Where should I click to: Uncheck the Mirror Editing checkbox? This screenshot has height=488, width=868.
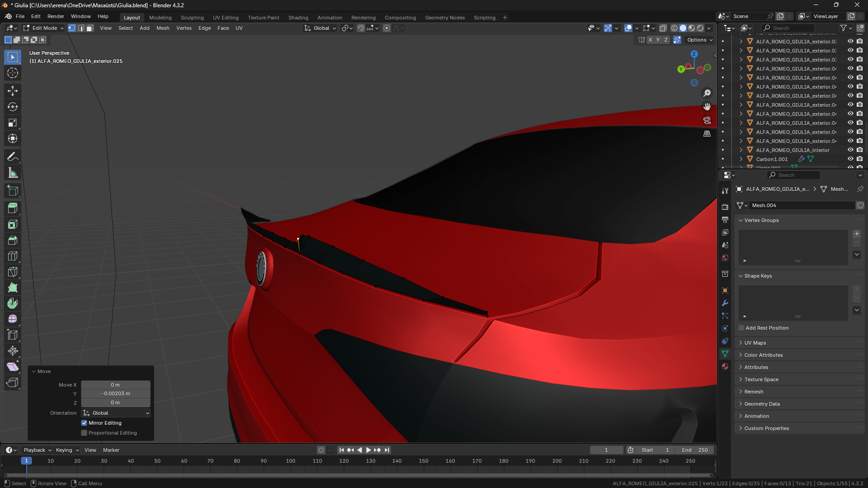(x=84, y=423)
